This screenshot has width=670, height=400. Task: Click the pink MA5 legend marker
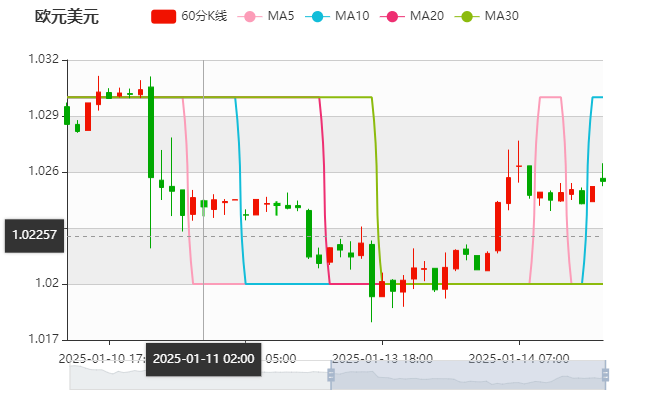tap(250, 17)
